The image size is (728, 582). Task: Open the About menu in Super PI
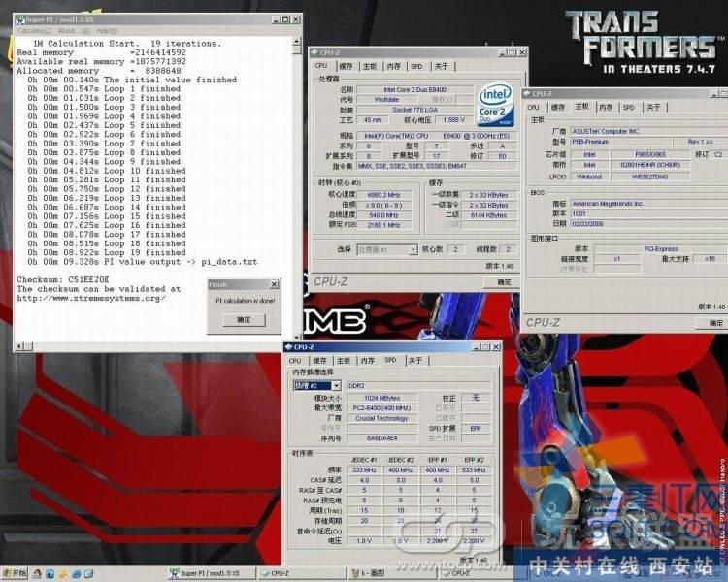point(74,31)
